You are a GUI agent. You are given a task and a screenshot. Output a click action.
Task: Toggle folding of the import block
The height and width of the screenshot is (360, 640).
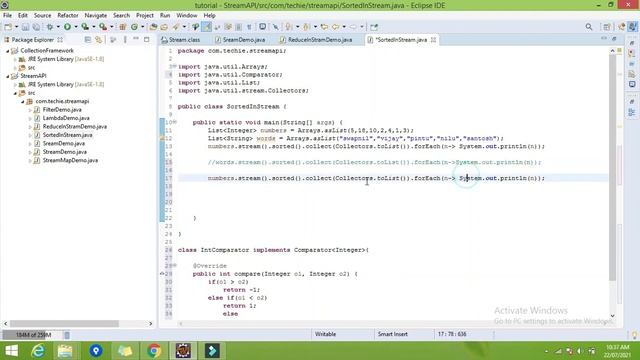tap(175, 66)
